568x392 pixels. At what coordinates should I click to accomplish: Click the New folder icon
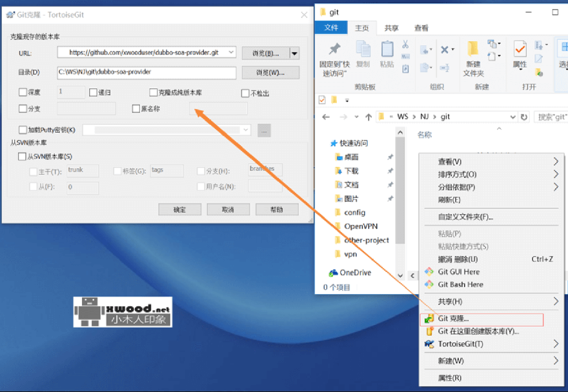[x=472, y=48]
